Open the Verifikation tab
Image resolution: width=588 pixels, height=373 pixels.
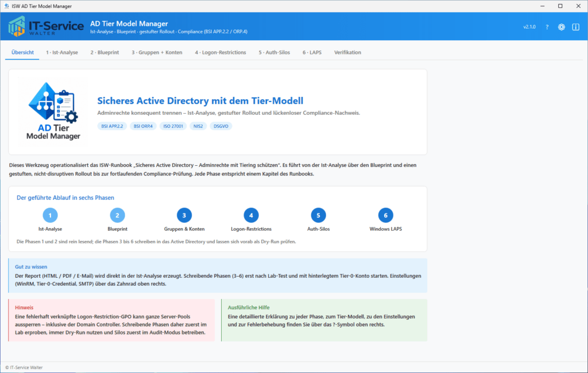coord(347,52)
